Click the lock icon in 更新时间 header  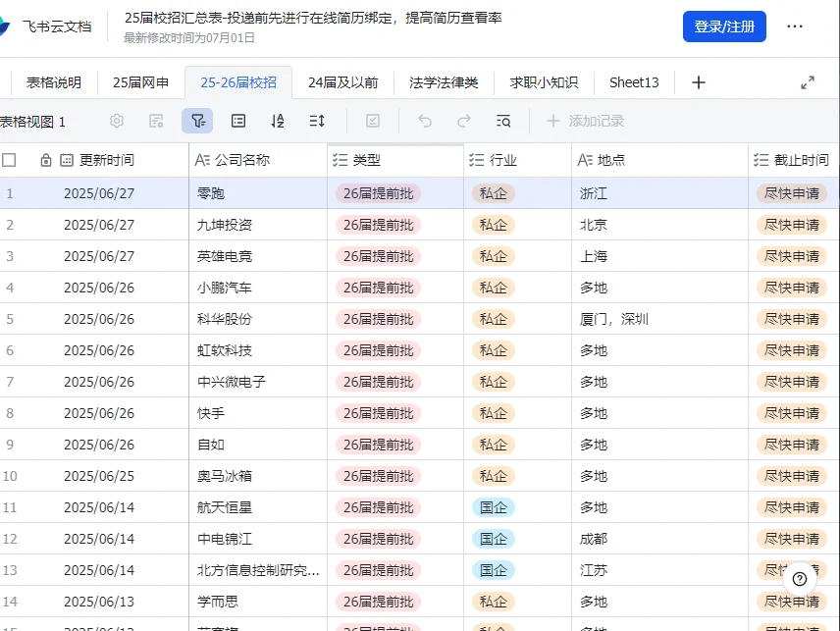46,160
